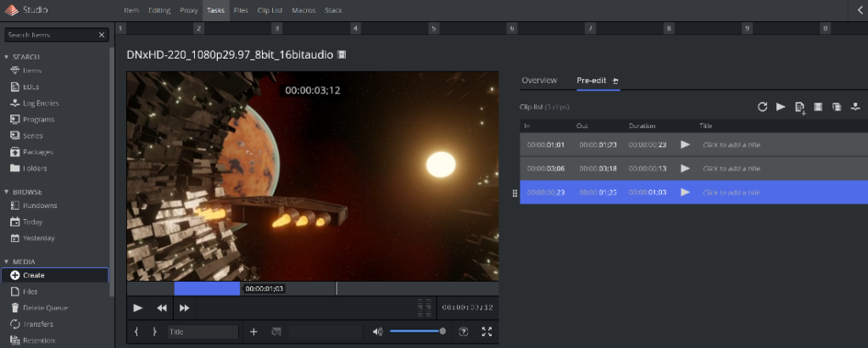The width and height of the screenshot is (868, 348).
Task: Open player help with the question mark
Action: [x=464, y=332]
